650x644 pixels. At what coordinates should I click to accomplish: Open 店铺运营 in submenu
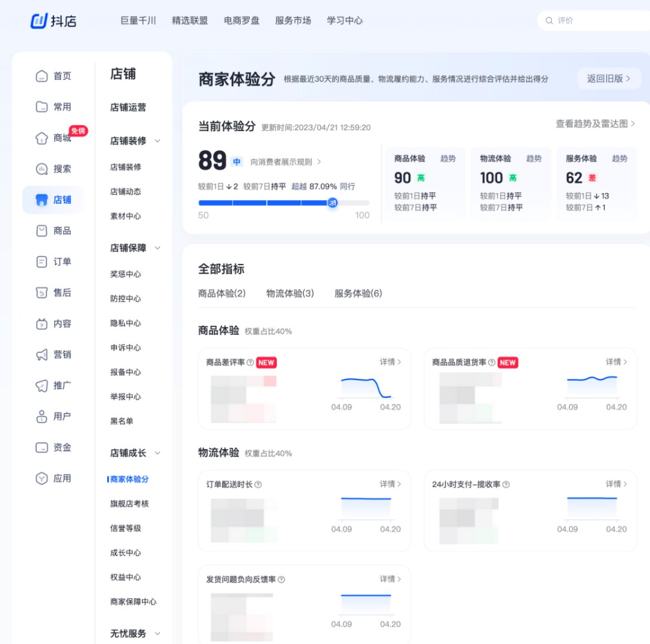(128, 107)
